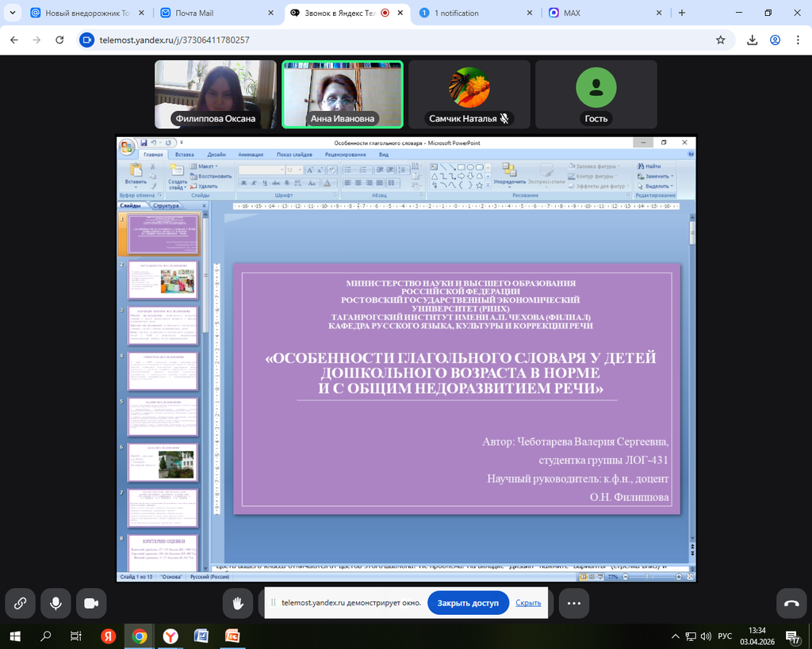Click the Скрыть link

click(528, 603)
